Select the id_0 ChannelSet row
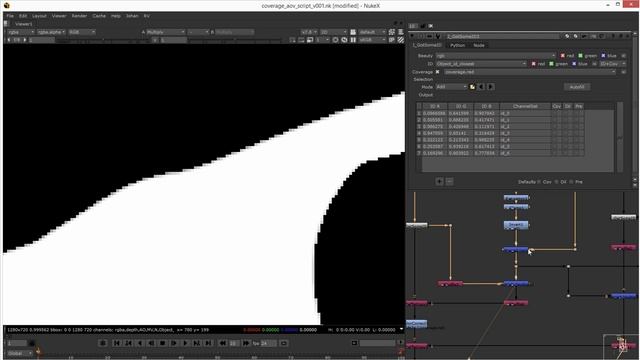Image resolution: width=640 pixels, height=360 pixels. [x=525, y=113]
